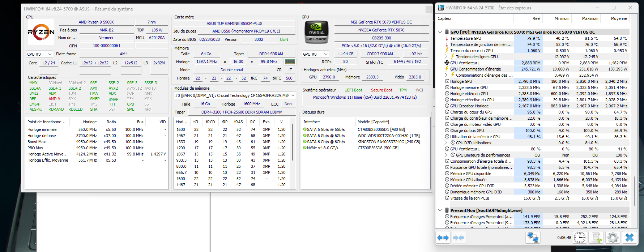The width and height of the screenshot is (644, 252).
Task: Open the CPU #0 selector dropdown
Action: tap(39, 54)
